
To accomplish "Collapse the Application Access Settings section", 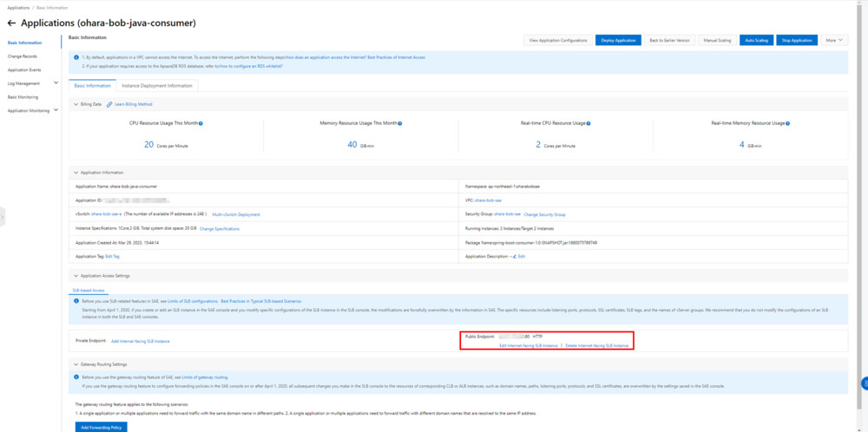I will pyautogui.click(x=76, y=276).
